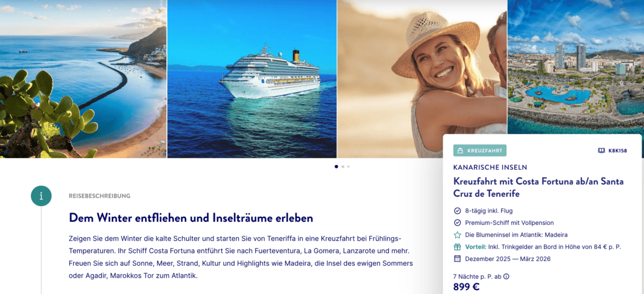This screenshot has height=294, width=644.
Task: Click the star icon beside Madeira highlight
Action: pyautogui.click(x=457, y=235)
